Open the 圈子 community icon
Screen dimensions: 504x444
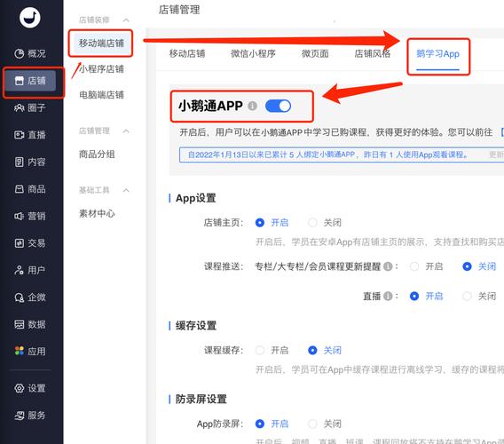click(x=19, y=107)
